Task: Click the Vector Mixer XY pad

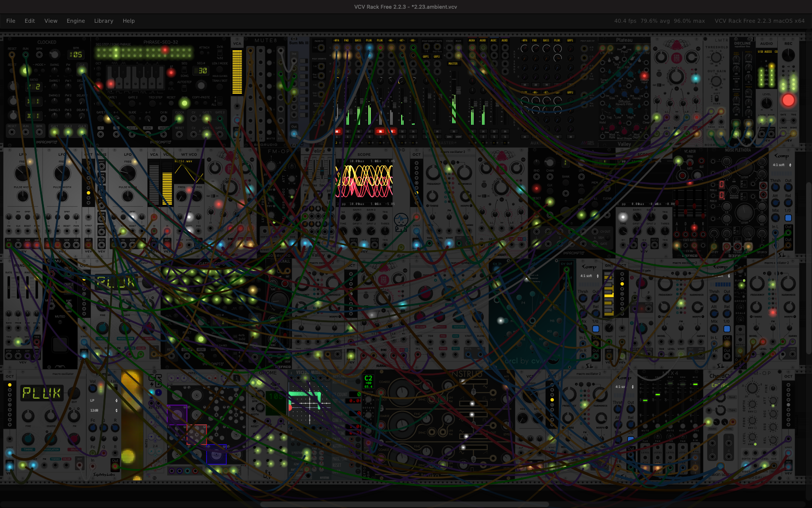Action: click(310, 403)
